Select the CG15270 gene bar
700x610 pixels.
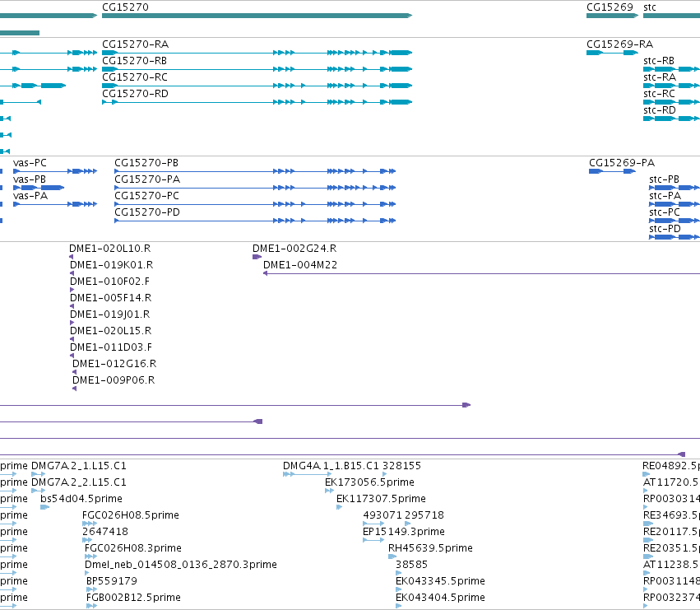coord(257,16)
